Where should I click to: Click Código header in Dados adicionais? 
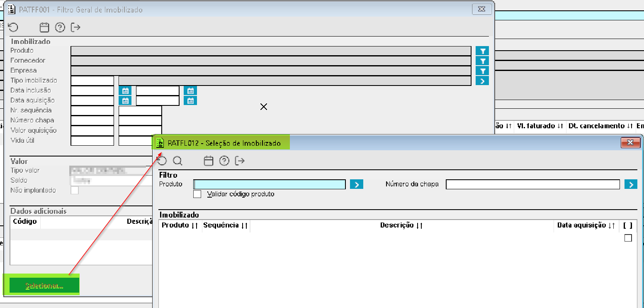pyautogui.click(x=25, y=222)
